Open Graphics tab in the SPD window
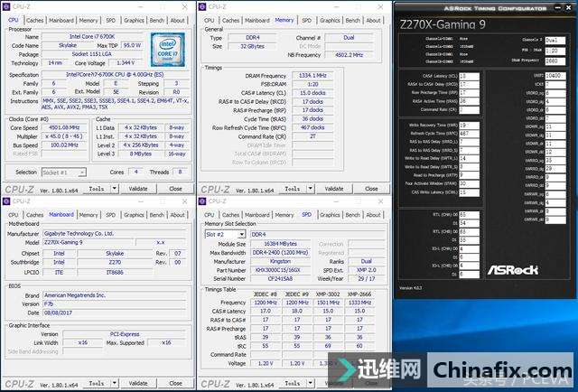Image resolution: width=578 pixels, height=392 pixels. pos(330,215)
